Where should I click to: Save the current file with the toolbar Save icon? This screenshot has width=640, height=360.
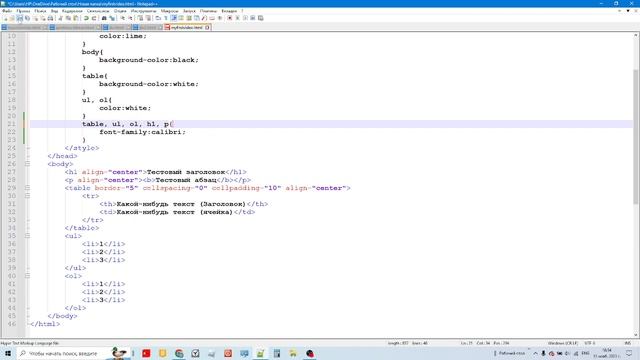[20, 18]
